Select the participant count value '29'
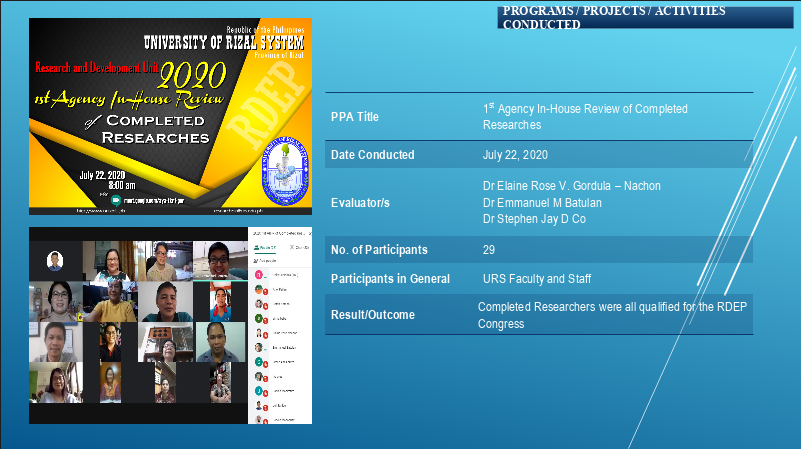The image size is (801, 449). click(488, 250)
